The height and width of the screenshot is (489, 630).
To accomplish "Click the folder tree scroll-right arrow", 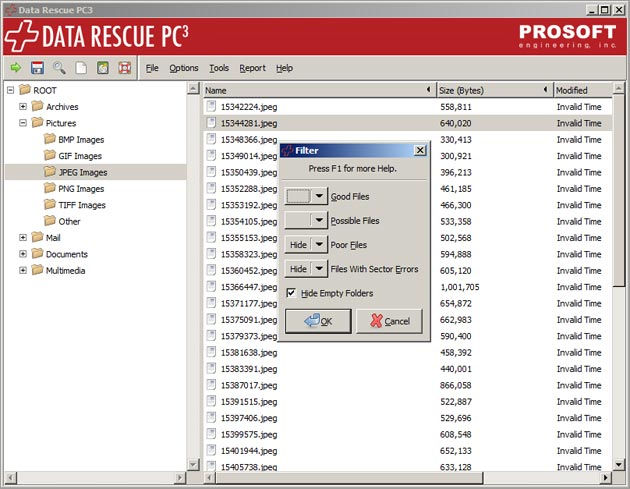I will (x=180, y=478).
